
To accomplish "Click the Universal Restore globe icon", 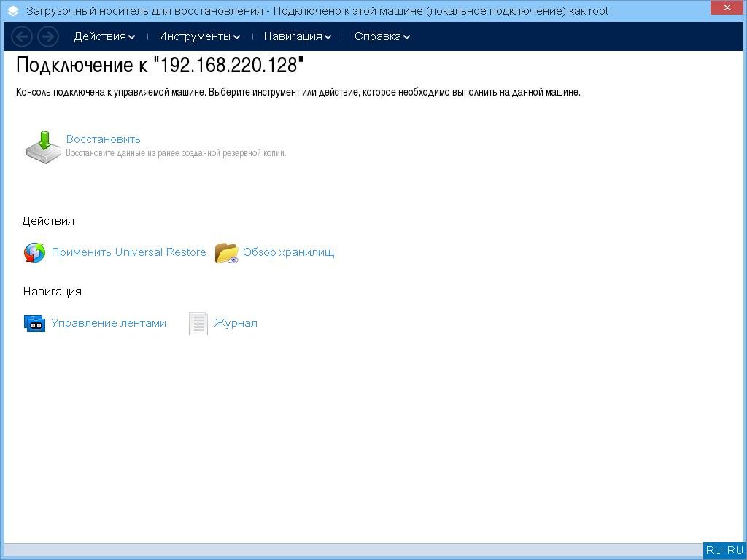I will (x=35, y=252).
